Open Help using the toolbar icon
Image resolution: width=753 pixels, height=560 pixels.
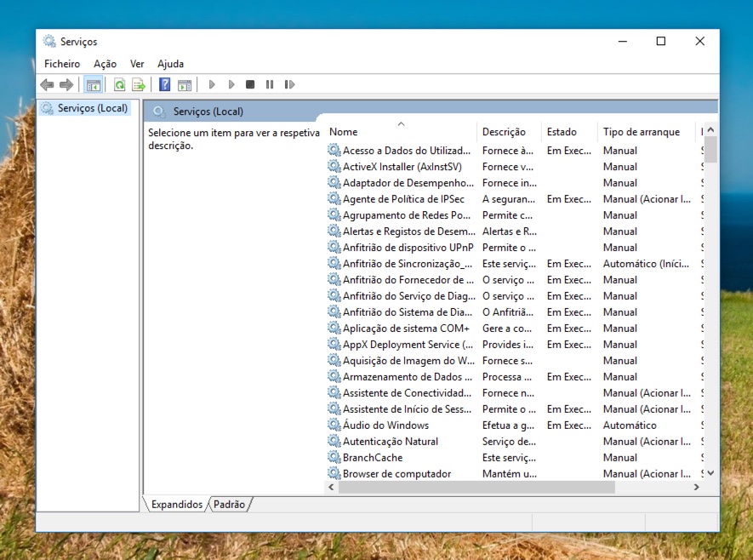(163, 84)
